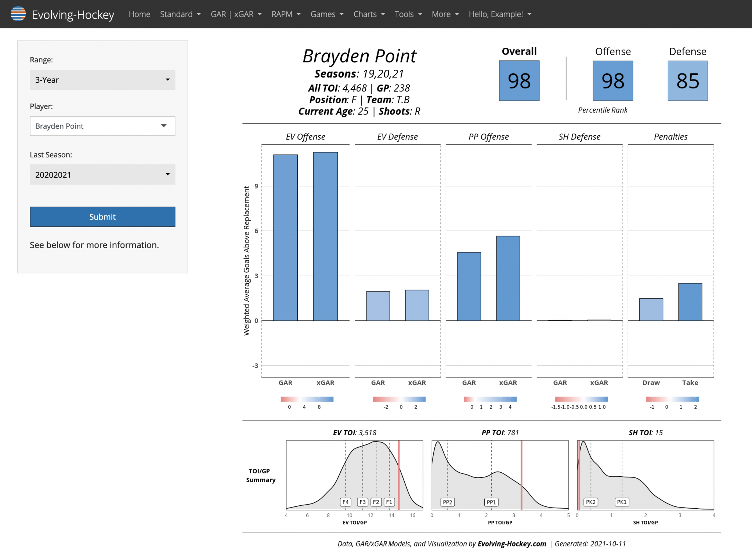Screen dimensions: 752x560
Task: Open the Range 3-Year dropdown
Action: 102,80
